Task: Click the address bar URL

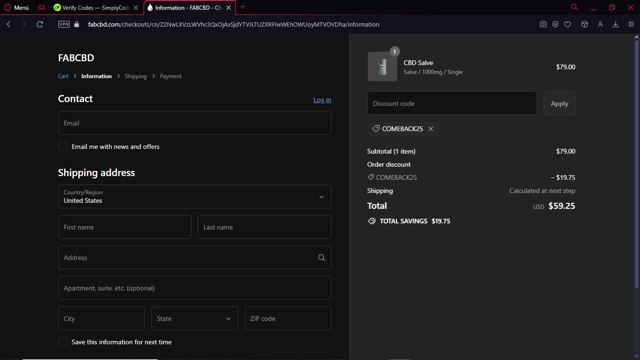Action: [233, 24]
